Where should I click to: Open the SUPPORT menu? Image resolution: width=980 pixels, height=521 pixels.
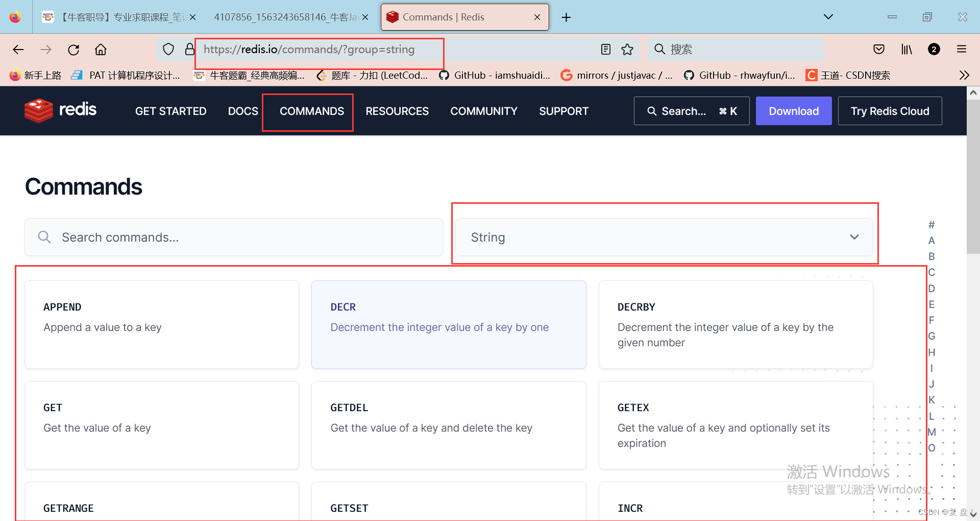563,111
